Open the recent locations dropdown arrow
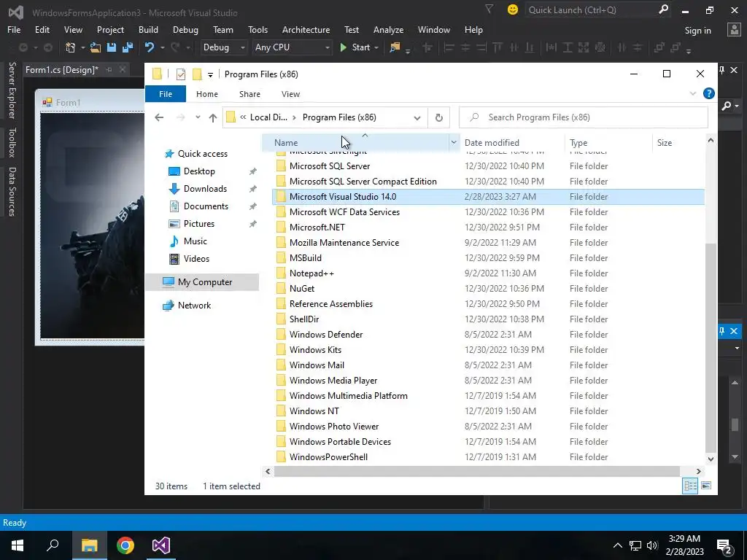Viewport: 747px width, 560px height. point(198,117)
